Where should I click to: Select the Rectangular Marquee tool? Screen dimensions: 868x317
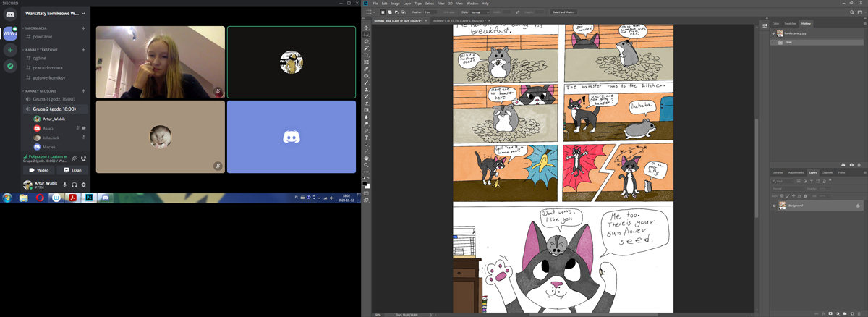point(367,34)
